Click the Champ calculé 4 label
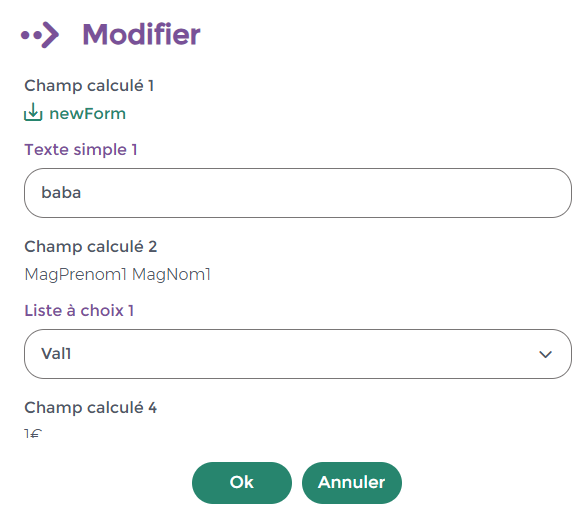The width and height of the screenshot is (588, 509). pos(91,408)
